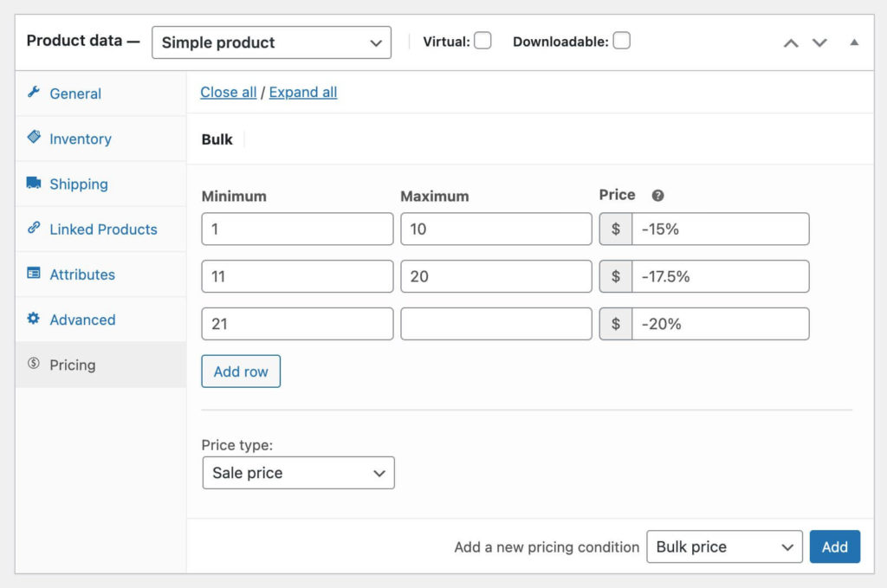Move Product data panel up arrow
The height and width of the screenshot is (588, 887).
(x=791, y=43)
